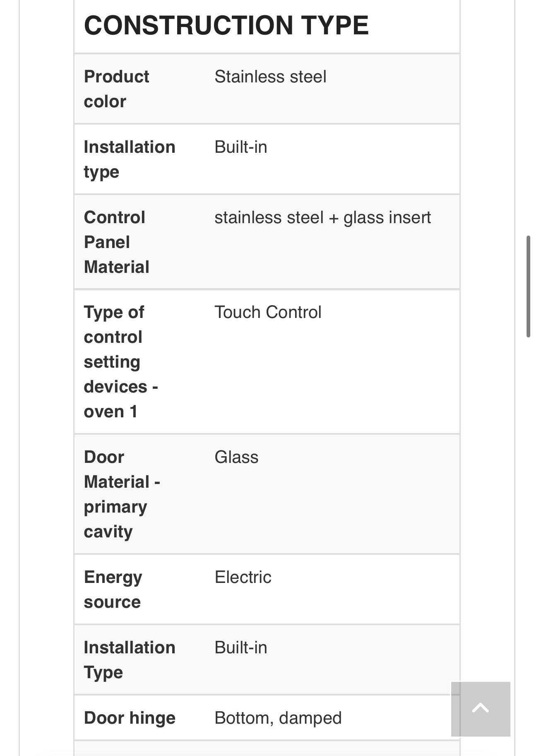
Task: Select the Built-in value below Electric
Action: click(x=241, y=648)
